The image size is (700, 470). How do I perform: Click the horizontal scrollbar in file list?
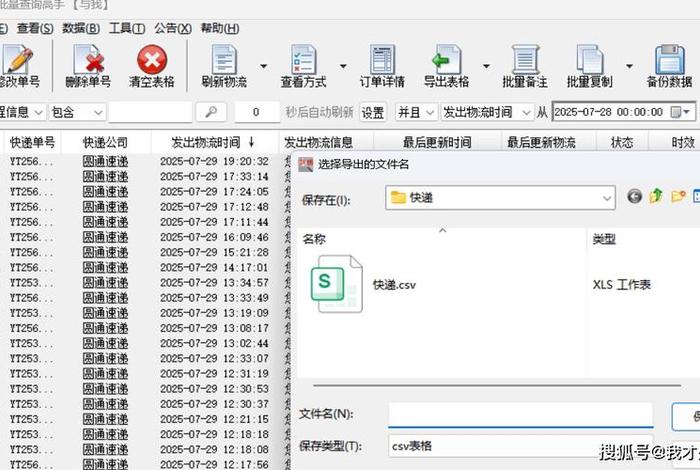497,385
